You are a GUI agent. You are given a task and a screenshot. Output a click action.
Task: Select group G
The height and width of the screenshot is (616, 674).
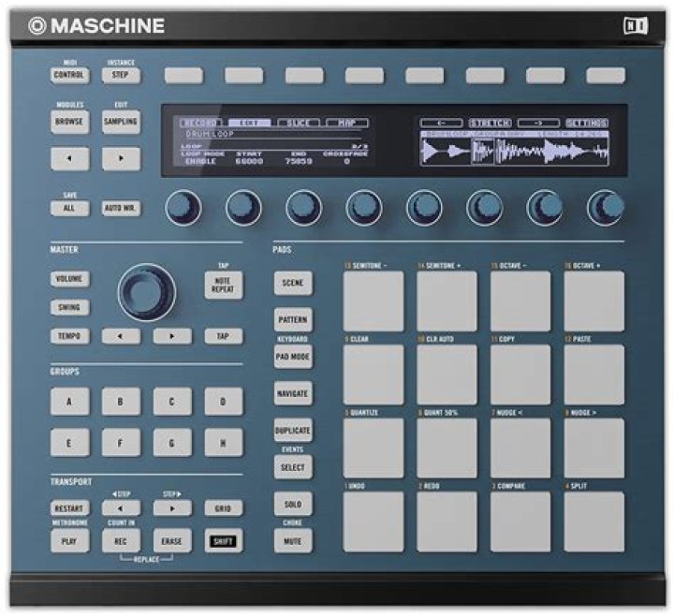click(172, 442)
